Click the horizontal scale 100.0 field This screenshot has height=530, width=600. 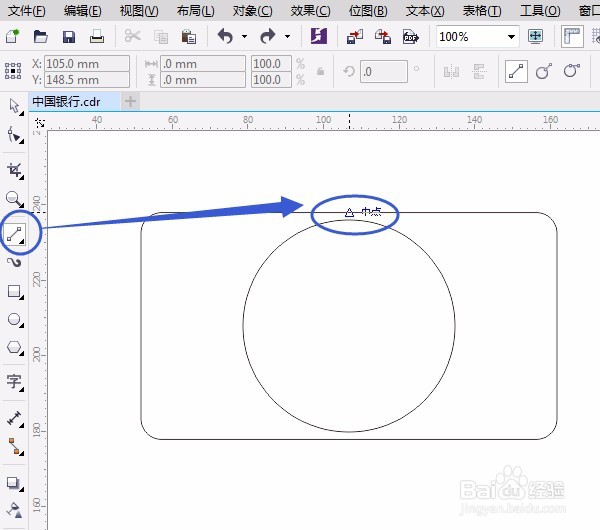(271, 64)
